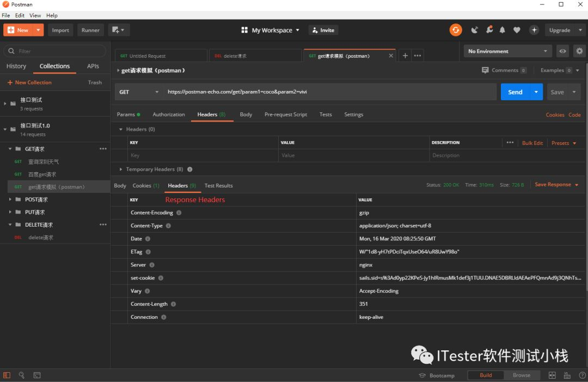Switch to the Authorization tab
The height and width of the screenshot is (382, 588).
click(169, 114)
